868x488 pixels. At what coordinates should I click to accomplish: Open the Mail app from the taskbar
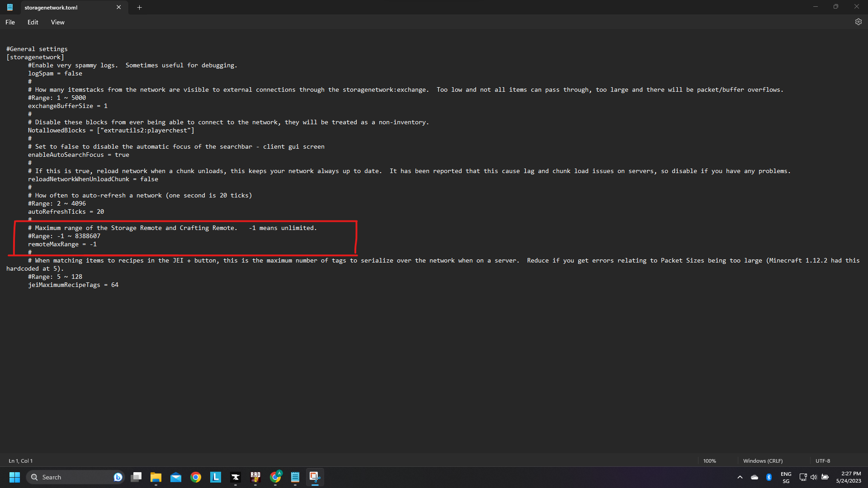[176, 477]
